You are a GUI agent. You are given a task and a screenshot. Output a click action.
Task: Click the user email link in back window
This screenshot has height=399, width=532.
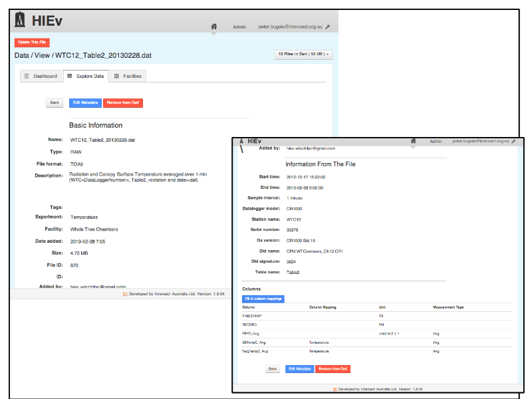[x=290, y=27]
